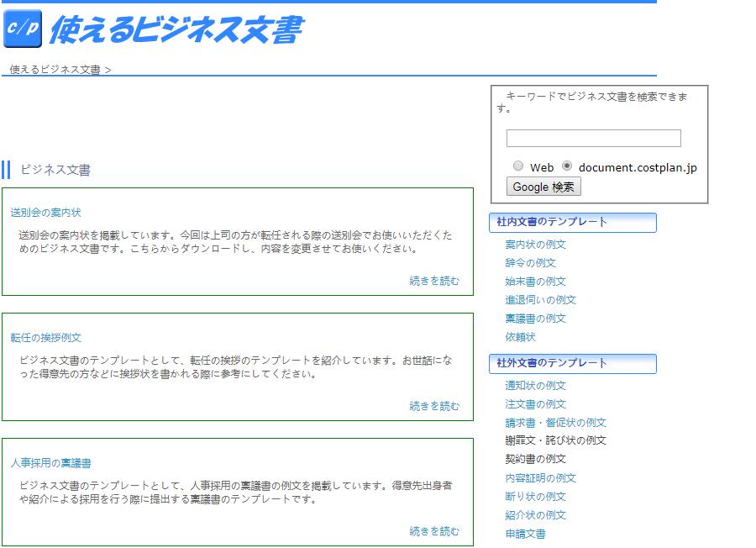Click 続きを読む under 人事採用の稟議書
756x548 pixels.
434,531
